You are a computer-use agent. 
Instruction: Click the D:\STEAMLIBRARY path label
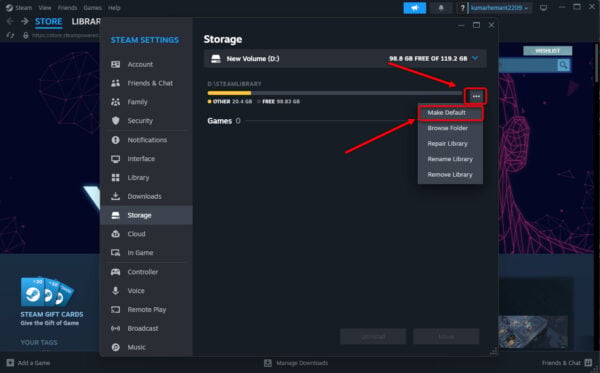(x=234, y=84)
